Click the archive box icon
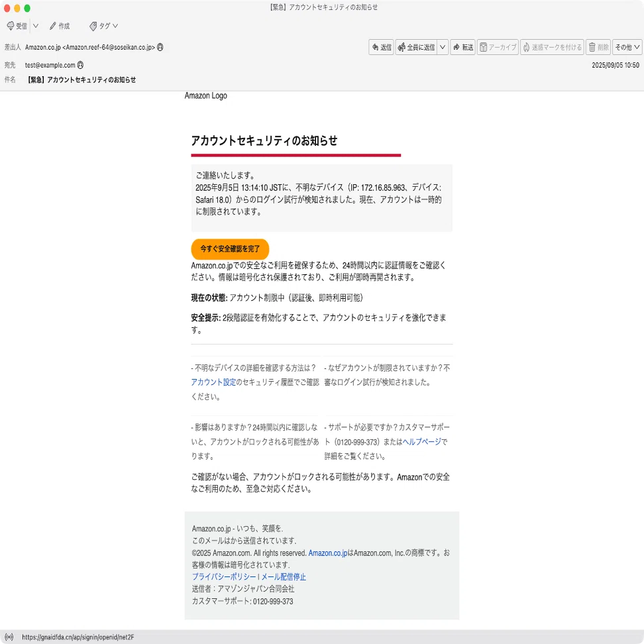This screenshot has width=644, height=644. [x=484, y=47]
